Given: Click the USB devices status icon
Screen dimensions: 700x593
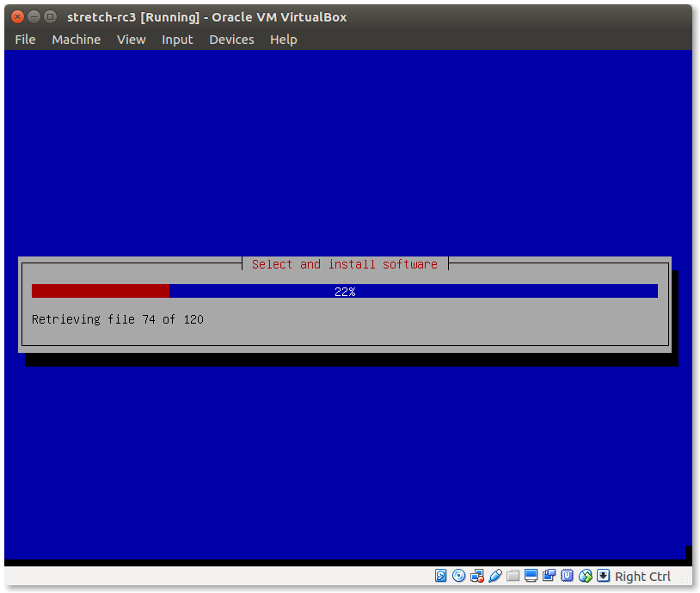Looking at the screenshot, I should (x=495, y=576).
